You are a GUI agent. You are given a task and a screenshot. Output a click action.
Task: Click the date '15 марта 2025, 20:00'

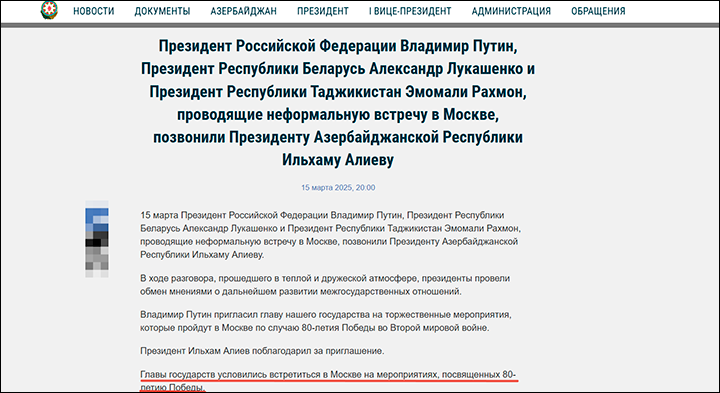tap(338, 187)
